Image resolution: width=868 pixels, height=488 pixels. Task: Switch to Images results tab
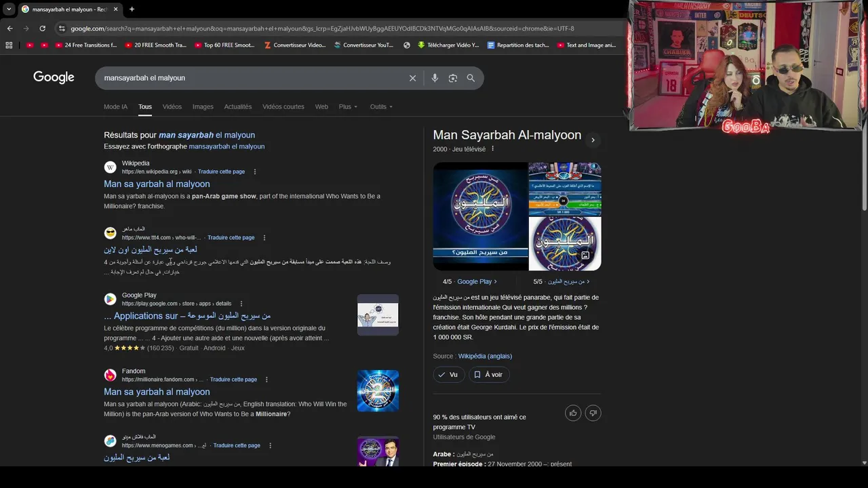(203, 106)
